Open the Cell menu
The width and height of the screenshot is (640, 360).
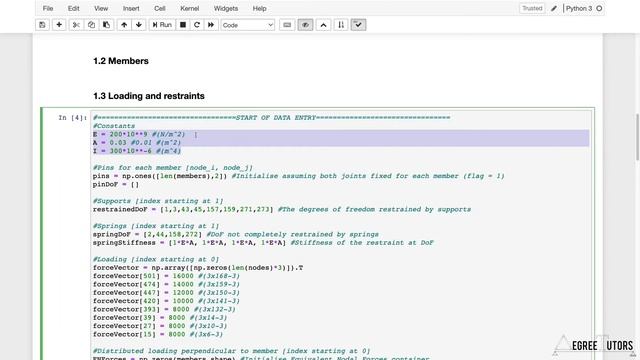[160, 8]
